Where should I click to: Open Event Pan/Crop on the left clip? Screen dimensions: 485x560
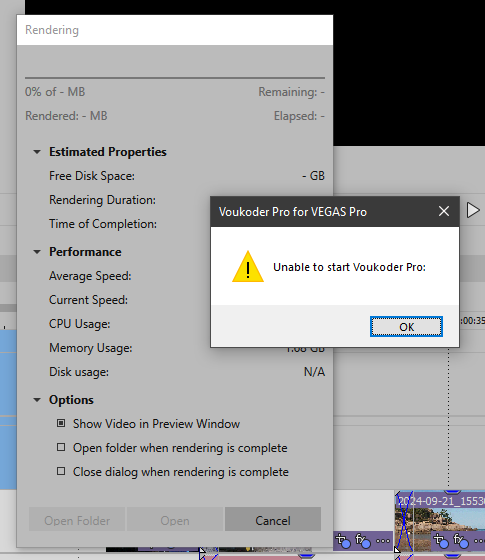[343, 540]
